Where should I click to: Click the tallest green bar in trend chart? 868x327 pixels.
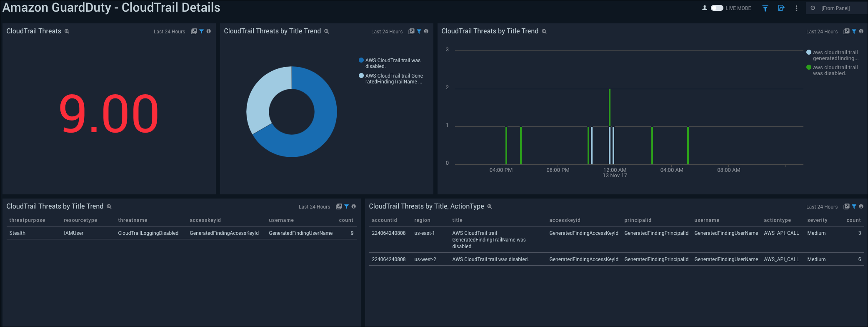click(610, 108)
